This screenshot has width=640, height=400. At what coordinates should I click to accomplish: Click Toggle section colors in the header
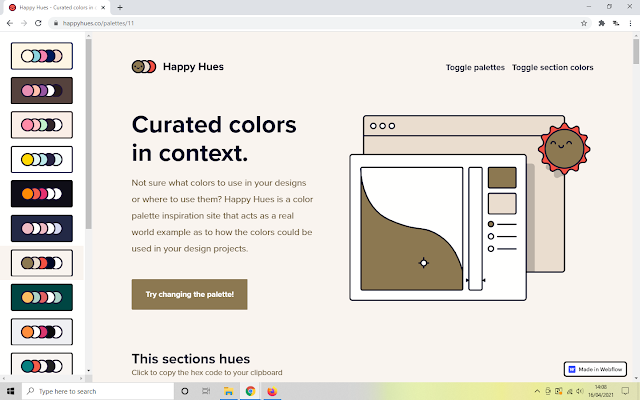click(x=553, y=67)
